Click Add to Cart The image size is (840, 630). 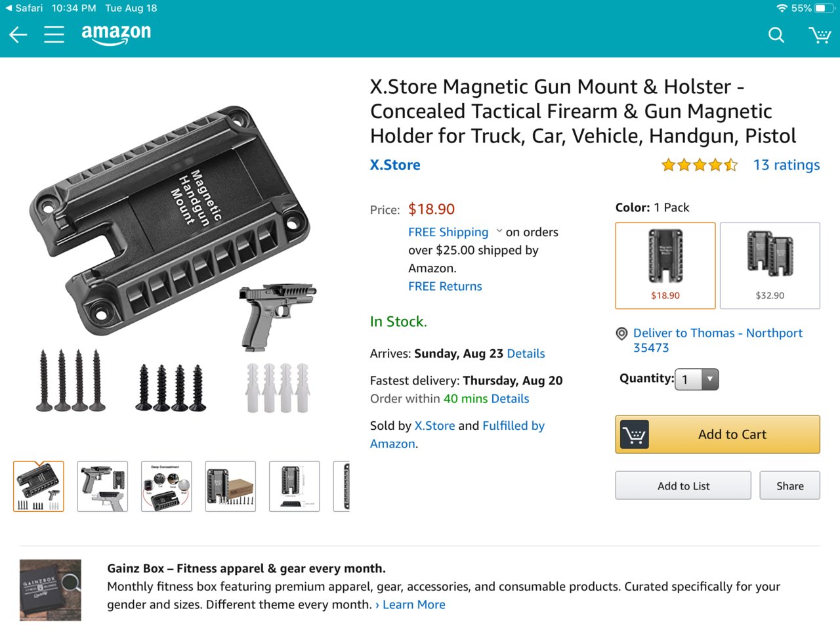tap(718, 434)
